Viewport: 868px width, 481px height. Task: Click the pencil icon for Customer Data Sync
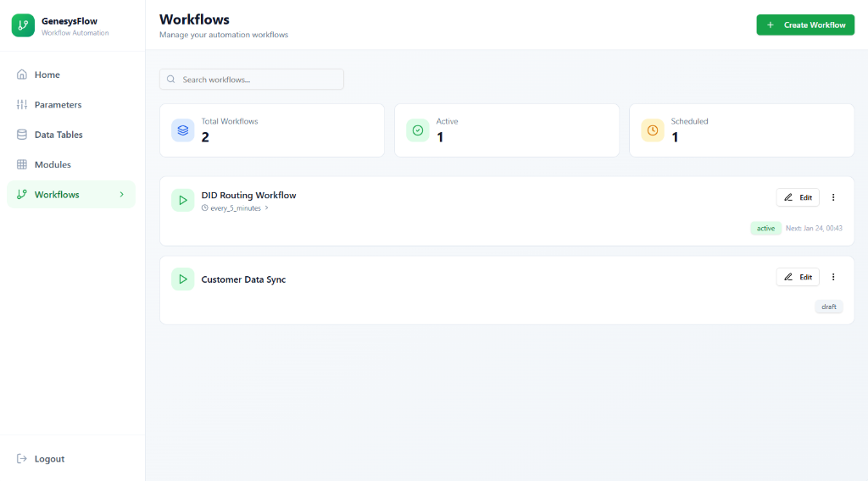(x=788, y=277)
